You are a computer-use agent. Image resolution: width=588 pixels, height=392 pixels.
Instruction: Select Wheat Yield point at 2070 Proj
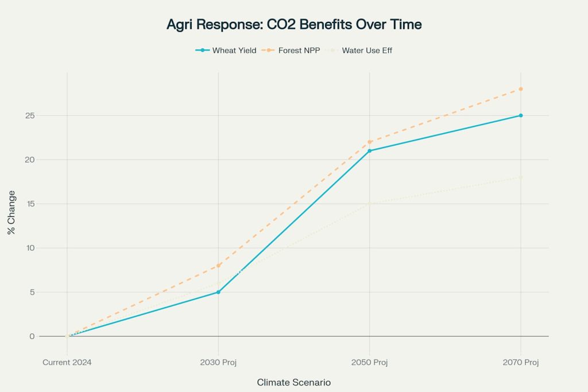point(520,115)
